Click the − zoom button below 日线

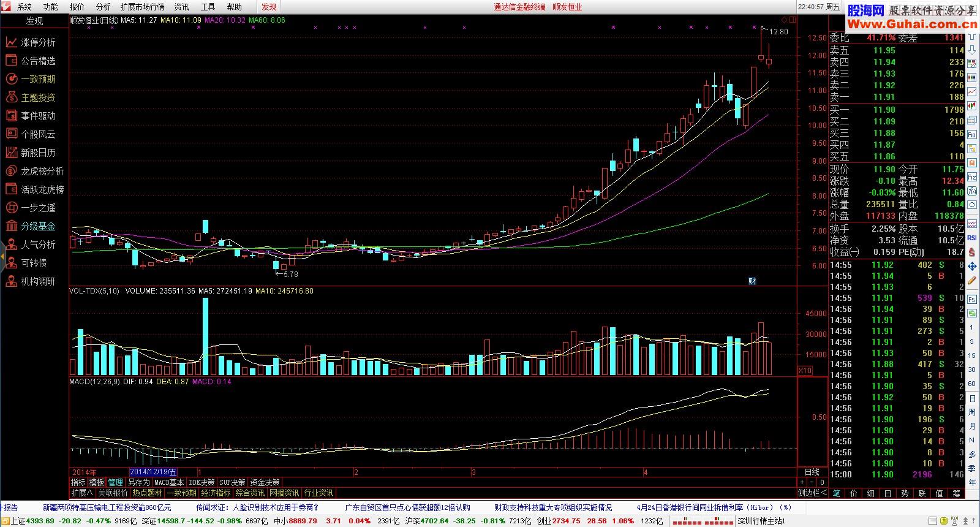(812, 482)
